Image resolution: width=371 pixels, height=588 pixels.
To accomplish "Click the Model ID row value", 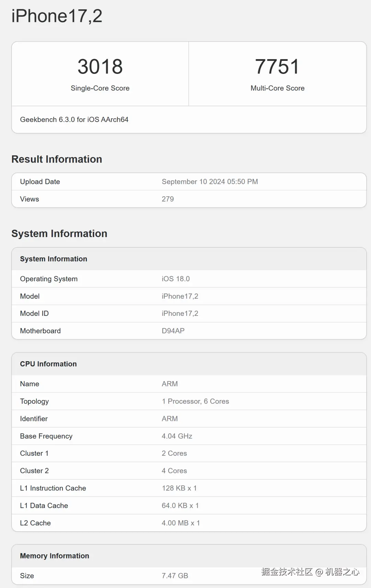I will (x=180, y=313).
